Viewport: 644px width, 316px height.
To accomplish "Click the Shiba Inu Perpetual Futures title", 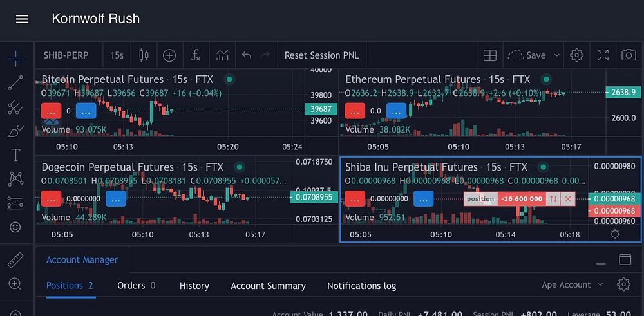I will 411,167.
